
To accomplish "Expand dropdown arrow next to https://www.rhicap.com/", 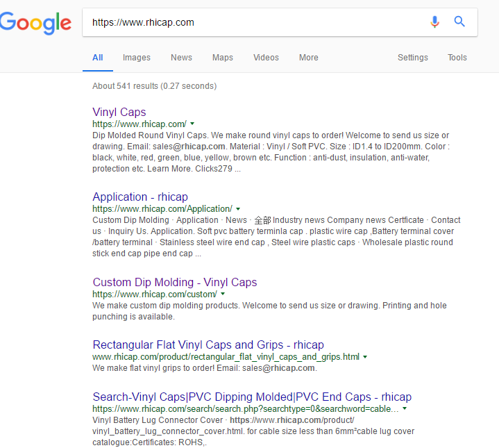I will point(192,124).
